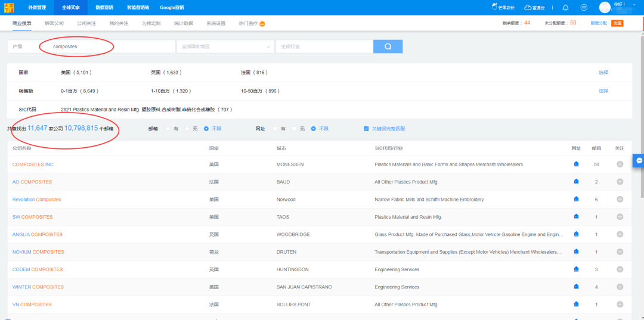
Task: Open 富通云 link in header
Action: pos(534,7)
